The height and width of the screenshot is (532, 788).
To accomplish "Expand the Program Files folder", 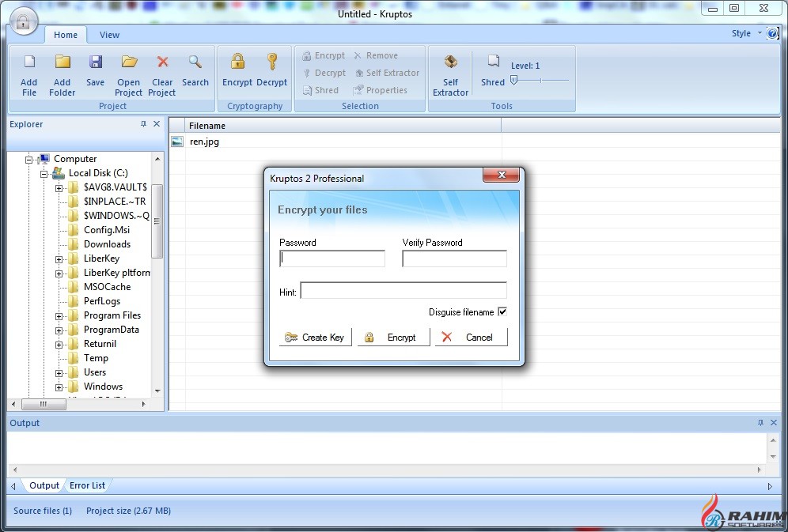I will point(59,317).
